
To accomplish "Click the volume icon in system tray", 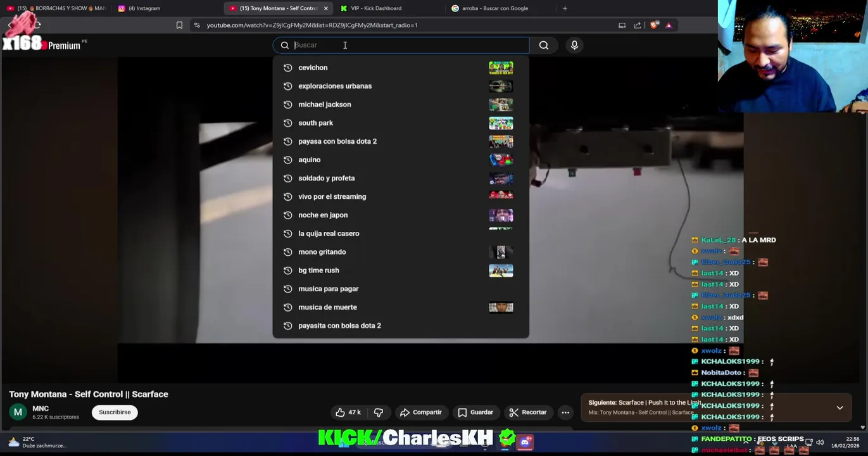I will coord(820,442).
